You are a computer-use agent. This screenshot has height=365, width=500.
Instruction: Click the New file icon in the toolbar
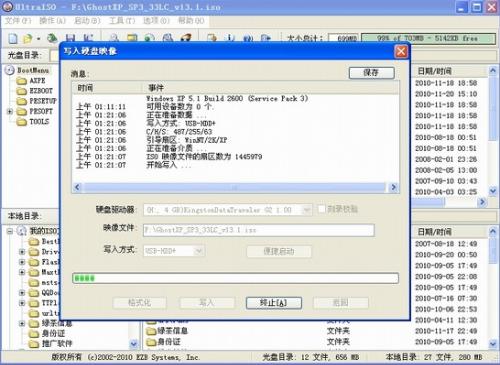click(x=13, y=38)
